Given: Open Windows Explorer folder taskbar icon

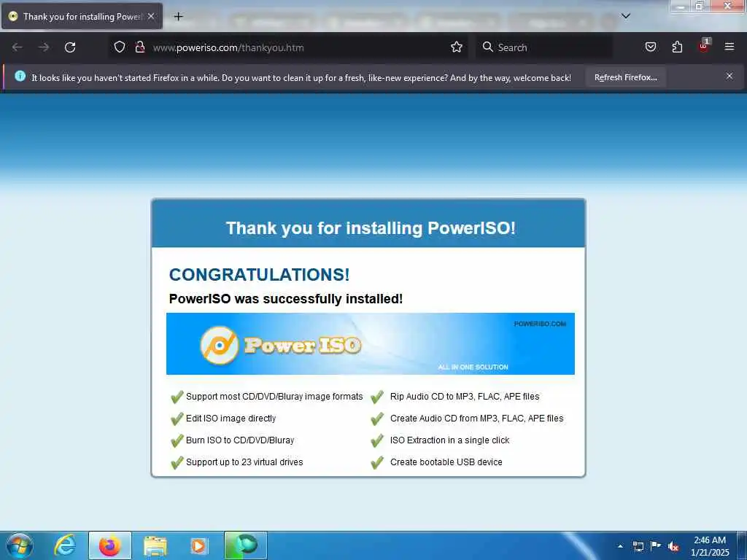Looking at the screenshot, I should click(x=155, y=546).
